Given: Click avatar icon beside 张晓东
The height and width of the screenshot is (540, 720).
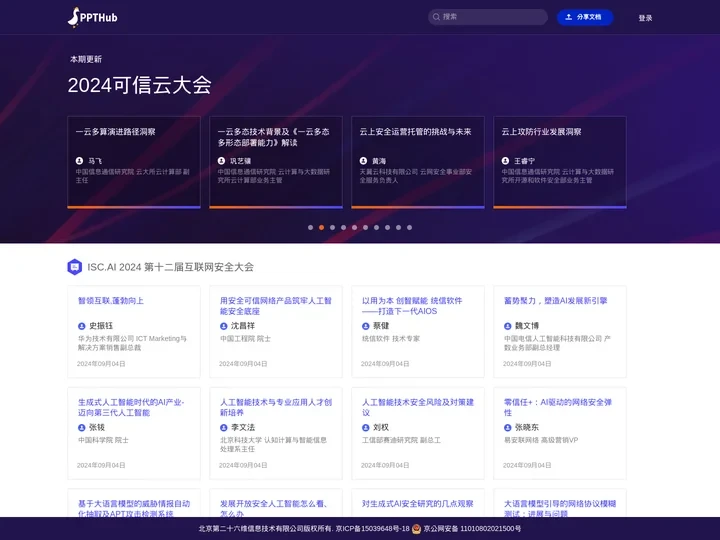Looking at the screenshot, I should click(x=507, y=428).
